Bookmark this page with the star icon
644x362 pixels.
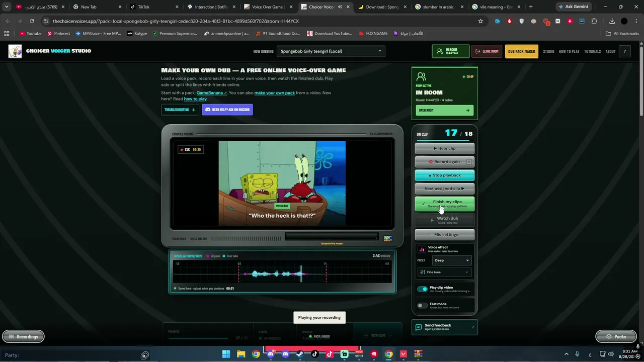point(480,21)
